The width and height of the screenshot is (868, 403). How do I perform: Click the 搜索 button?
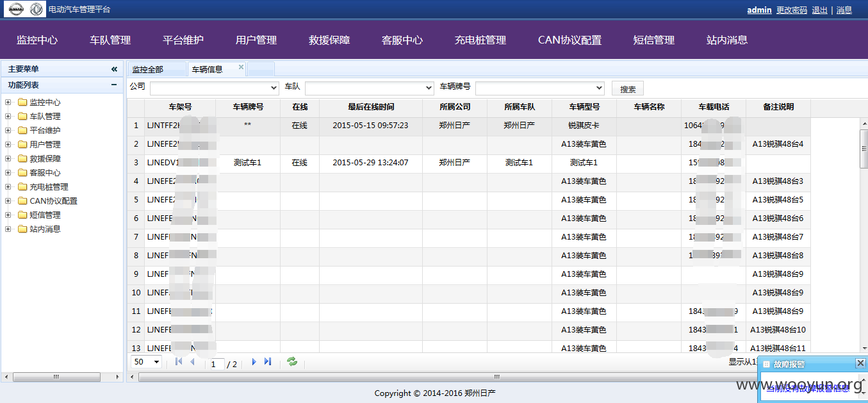click(x=628, y=88)
